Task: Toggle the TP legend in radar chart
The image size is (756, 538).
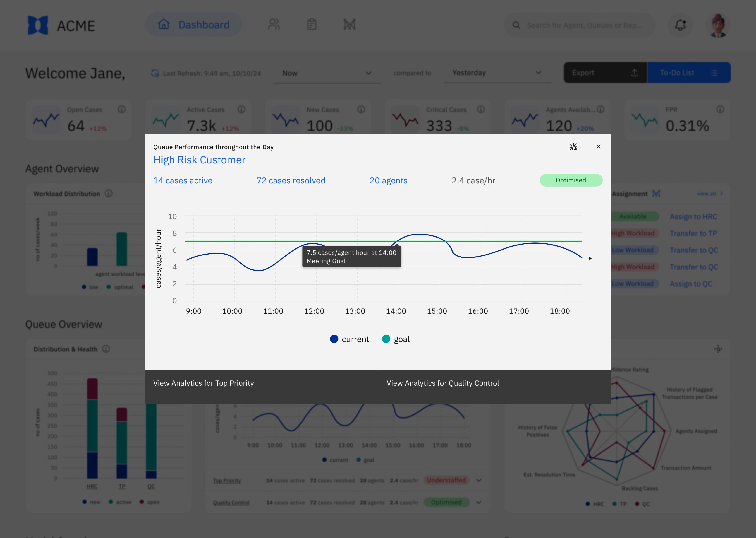Action: point(620,504)
